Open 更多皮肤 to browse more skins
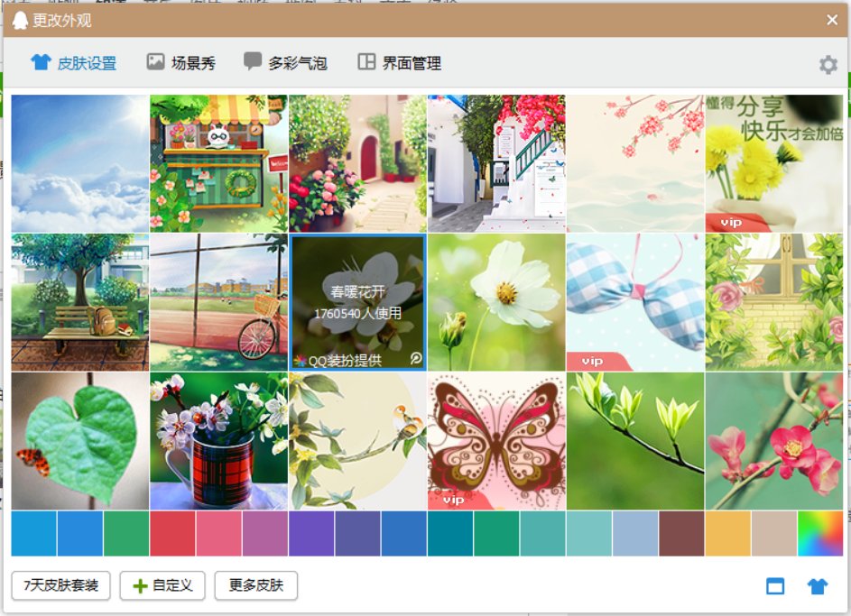The width and height of the screenshot is (851, 616). point(256,584)
